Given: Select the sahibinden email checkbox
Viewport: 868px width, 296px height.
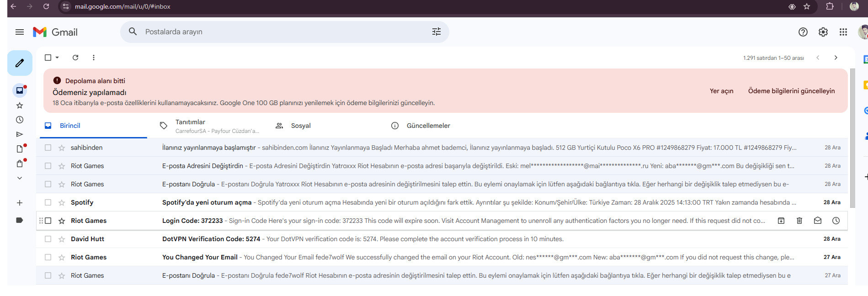Looking at the screenshot, I should coord(48,148).
